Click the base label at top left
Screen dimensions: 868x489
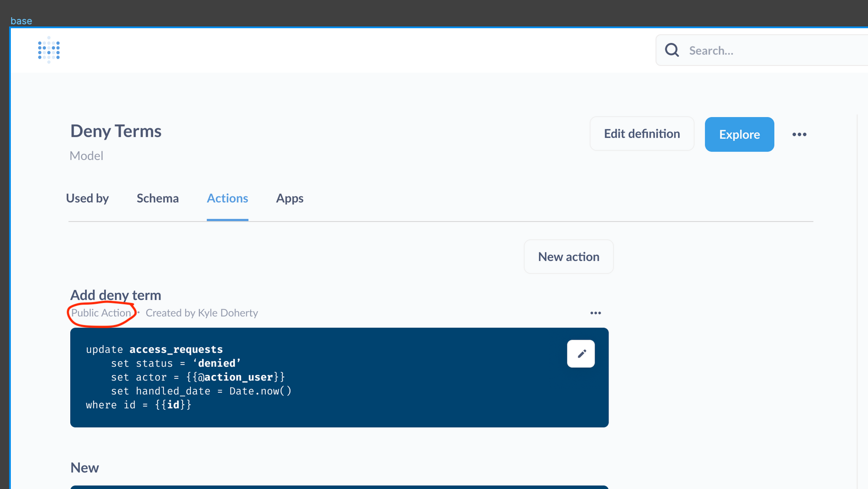[x=21, y=20]
